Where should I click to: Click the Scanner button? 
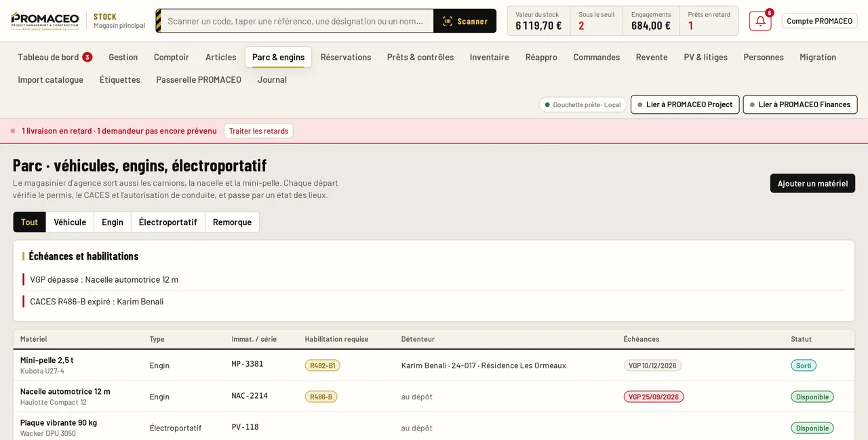click(x=465, y=21)
